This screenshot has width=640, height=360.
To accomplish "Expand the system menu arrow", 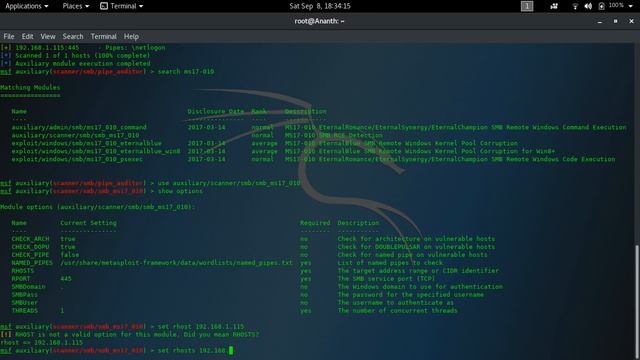I will (630, 6).
